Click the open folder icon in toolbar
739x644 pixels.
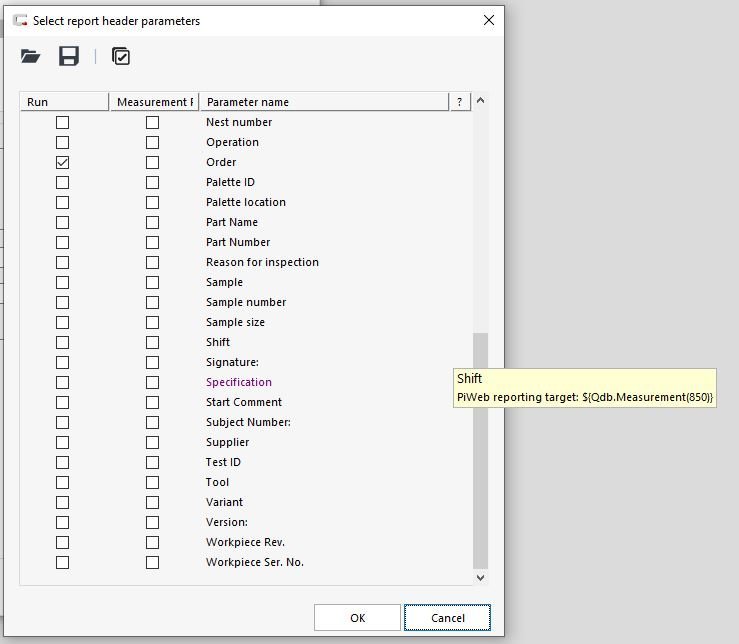tap(31, 57)
